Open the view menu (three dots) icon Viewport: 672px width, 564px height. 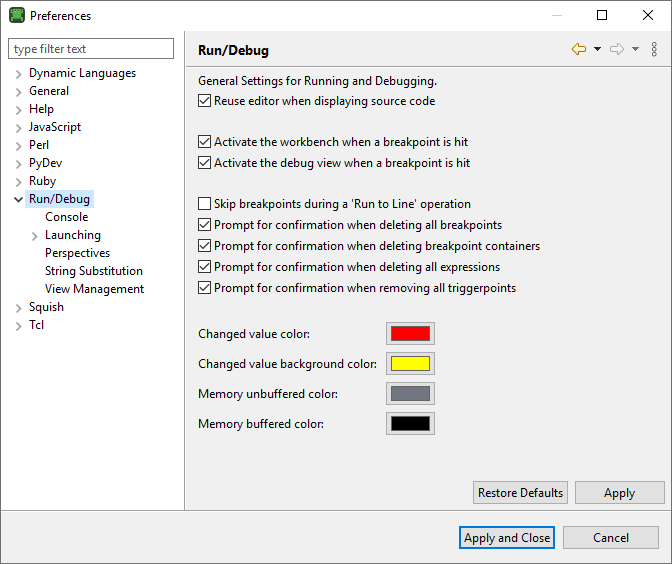(654, 49)
